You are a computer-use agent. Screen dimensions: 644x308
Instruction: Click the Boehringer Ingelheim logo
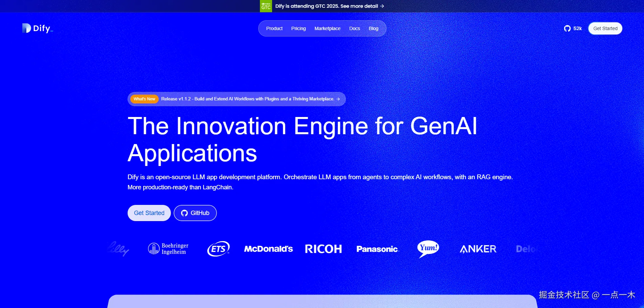(168, 249)
